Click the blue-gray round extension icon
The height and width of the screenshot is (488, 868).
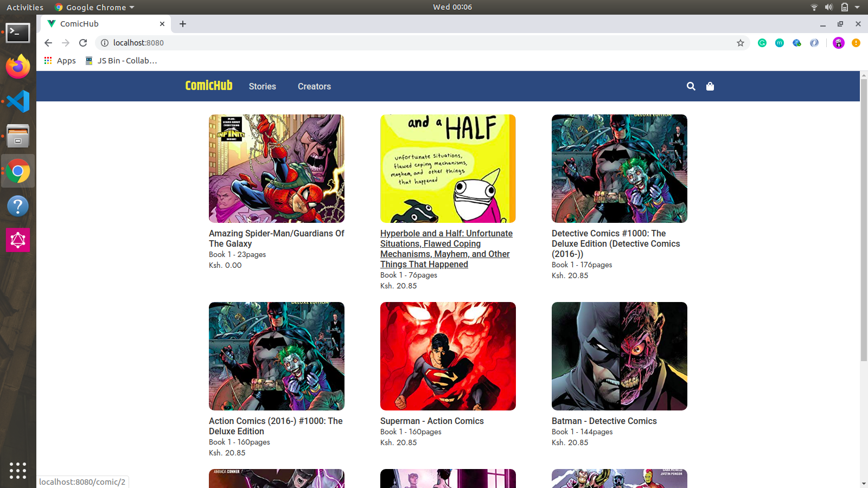[x=814, y=43]
